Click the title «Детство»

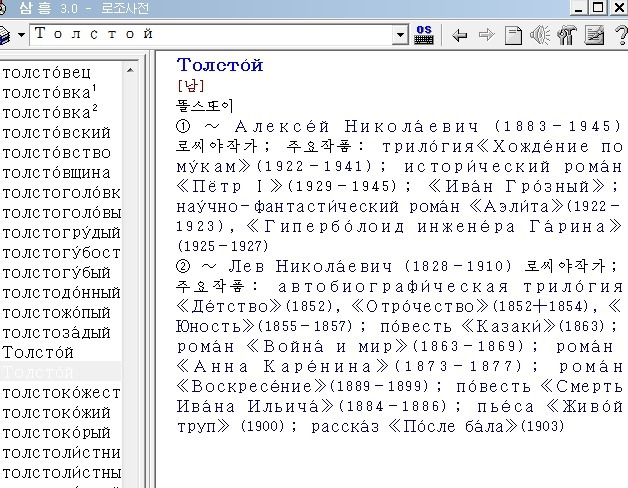(229, 307)
